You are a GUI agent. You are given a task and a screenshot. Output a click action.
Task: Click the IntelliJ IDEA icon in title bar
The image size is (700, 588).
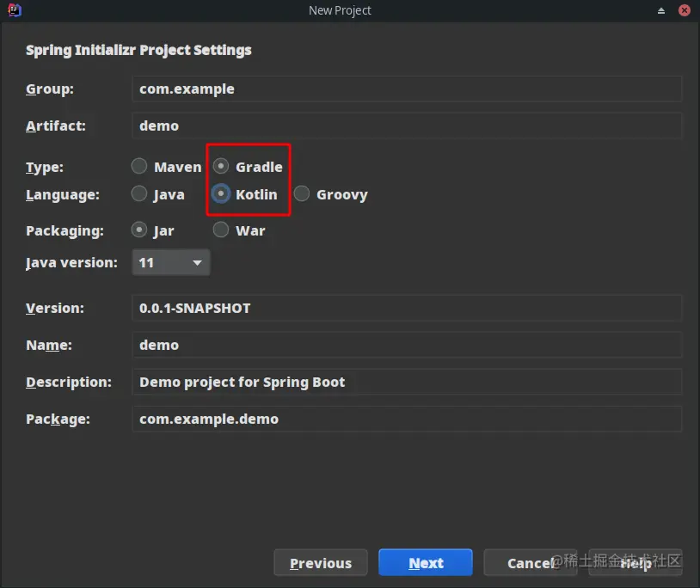[15, 9]
